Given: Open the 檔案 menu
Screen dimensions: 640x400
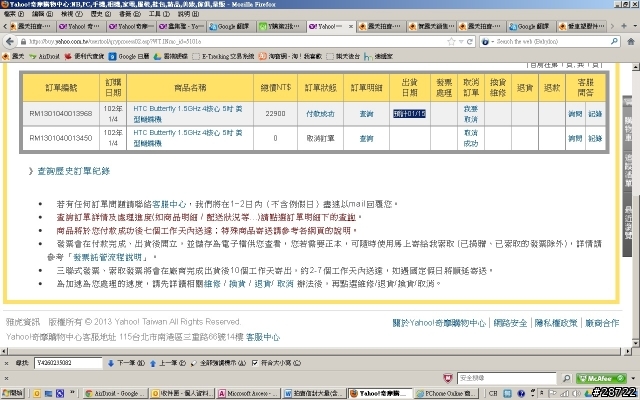Looking at the screenshot, I should point(13,14).
